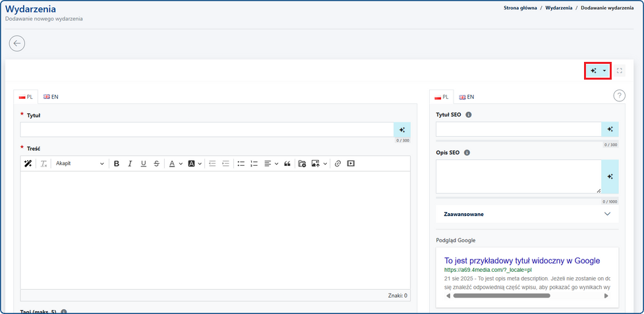644x314 pixels.
Task: Open the help question mark icon
Action: 619,96
